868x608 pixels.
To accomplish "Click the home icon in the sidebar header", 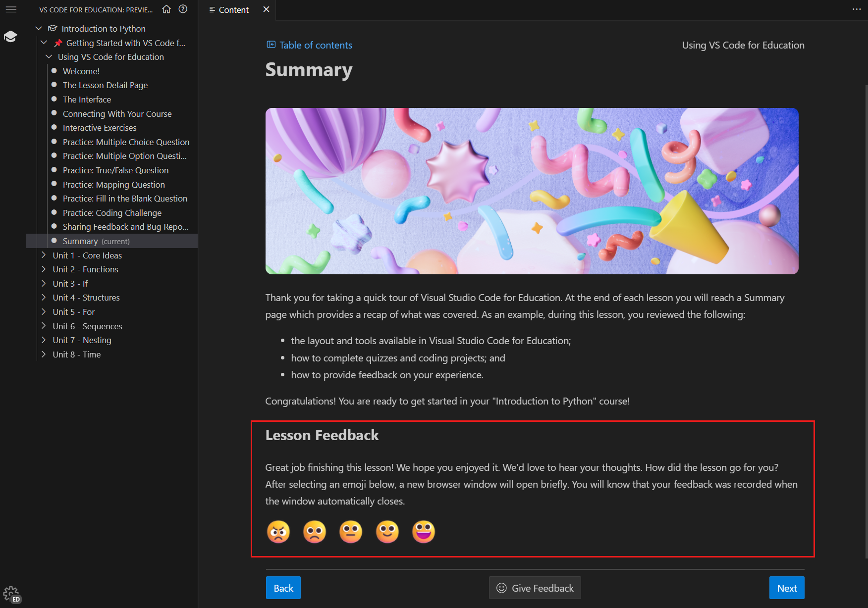I will pos(166,9).
